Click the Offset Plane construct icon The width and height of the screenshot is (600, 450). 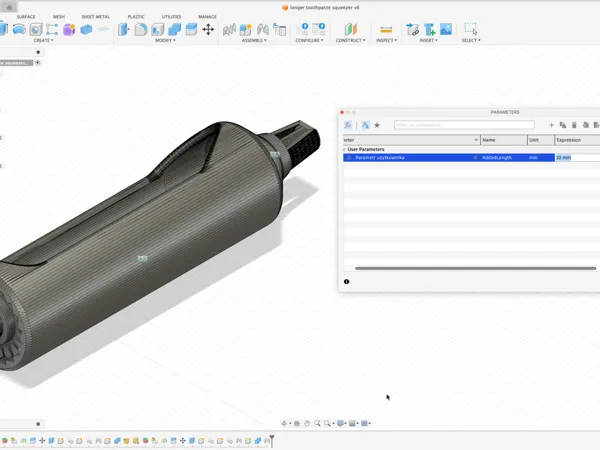351,29
